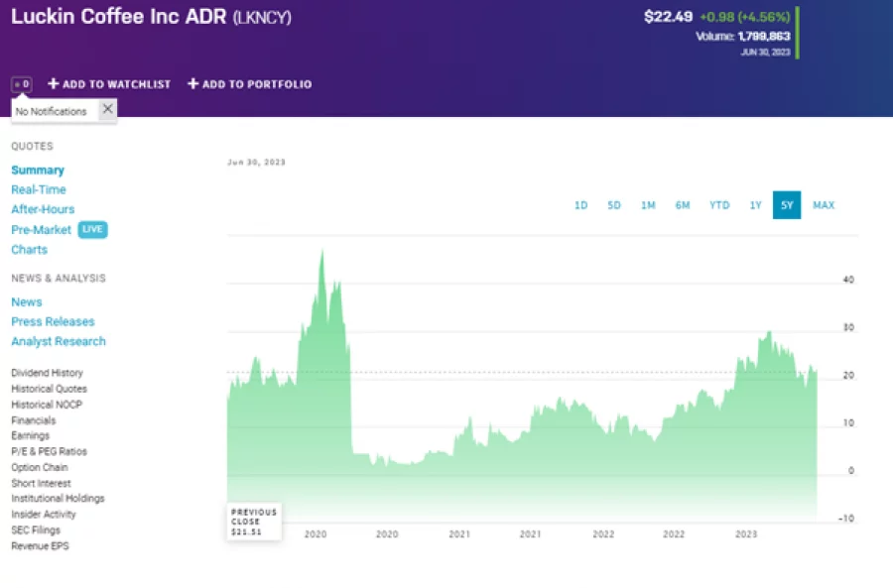Open Real-Time quotes

[38, 189]
